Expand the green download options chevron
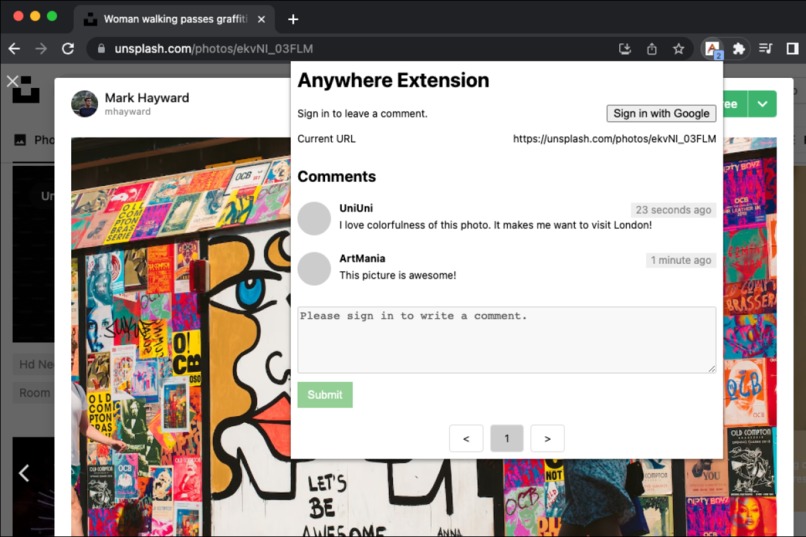Screen dimensions: 806x537 (x=762, y=104)
